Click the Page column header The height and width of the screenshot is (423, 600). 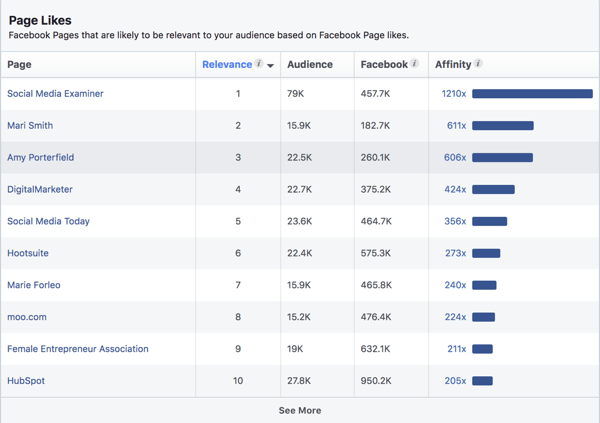(19, 64)
